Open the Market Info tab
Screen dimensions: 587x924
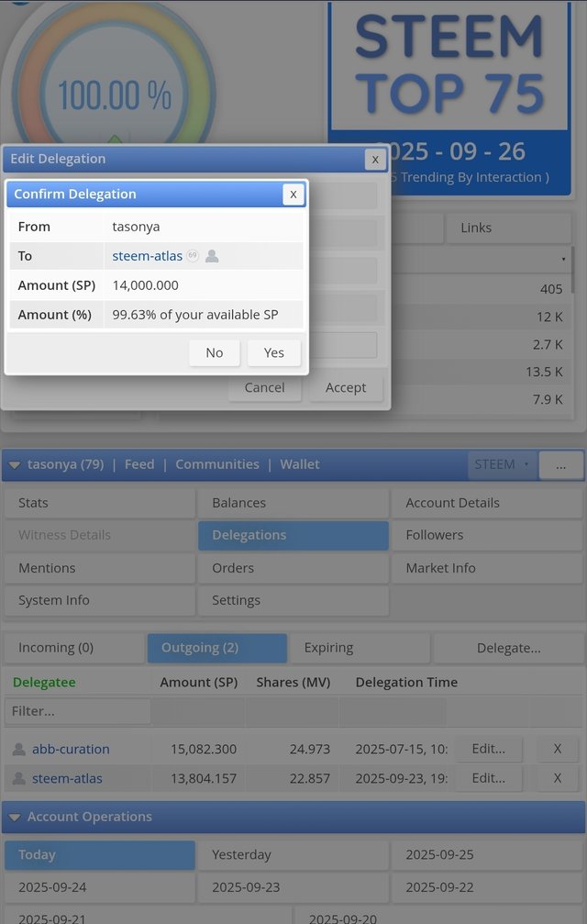[487, 568]
